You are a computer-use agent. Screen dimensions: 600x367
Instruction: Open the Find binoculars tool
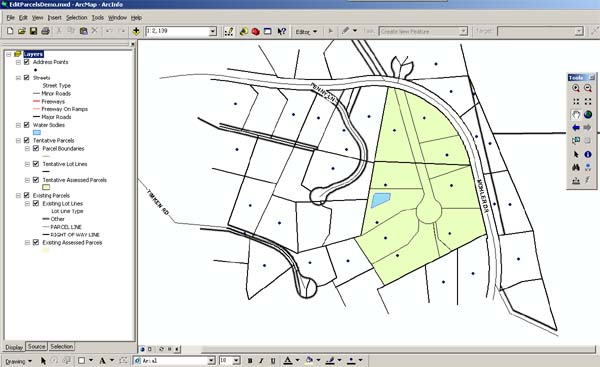(x=576, y=167)
